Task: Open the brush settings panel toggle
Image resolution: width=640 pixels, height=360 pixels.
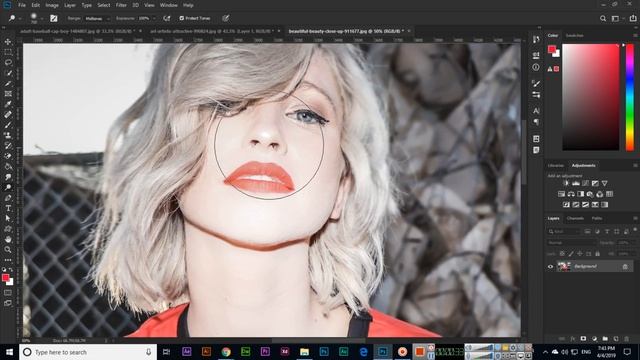Action: [x=53, y=18]
